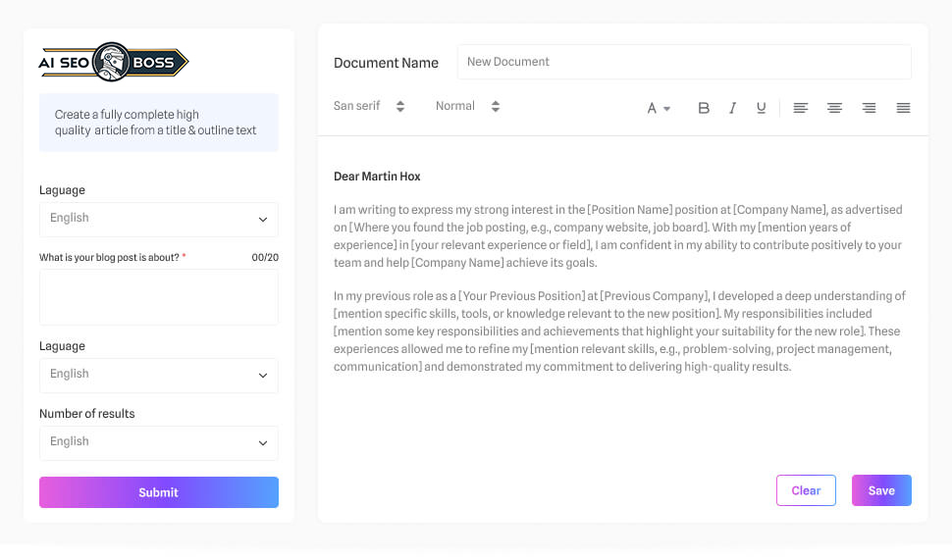
Task: Open the first Laguage English dropdown
Action: (158, 219)
